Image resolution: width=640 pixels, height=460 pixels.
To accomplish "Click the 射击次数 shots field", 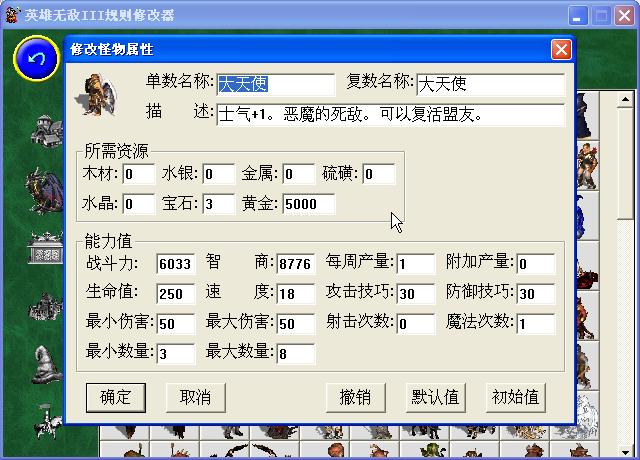I will pos(416,324).
